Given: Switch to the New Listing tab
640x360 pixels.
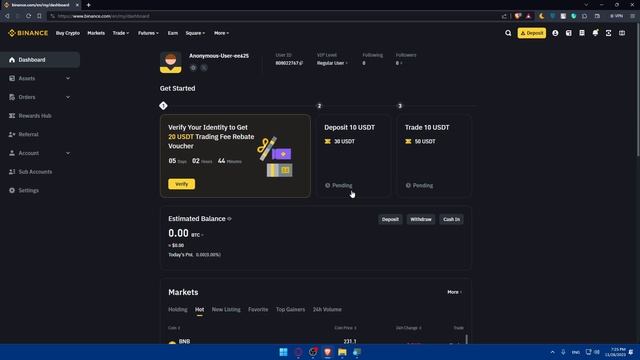Looking at the screenshot, I should (x=226, y=309).
